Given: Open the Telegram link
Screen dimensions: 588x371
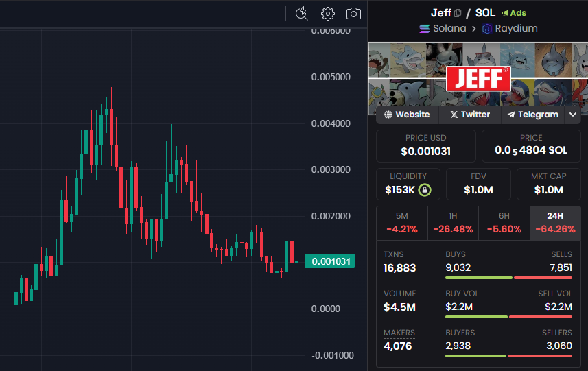Looking at the screenshot, I should pyautogui.click(x=533, y=115).
